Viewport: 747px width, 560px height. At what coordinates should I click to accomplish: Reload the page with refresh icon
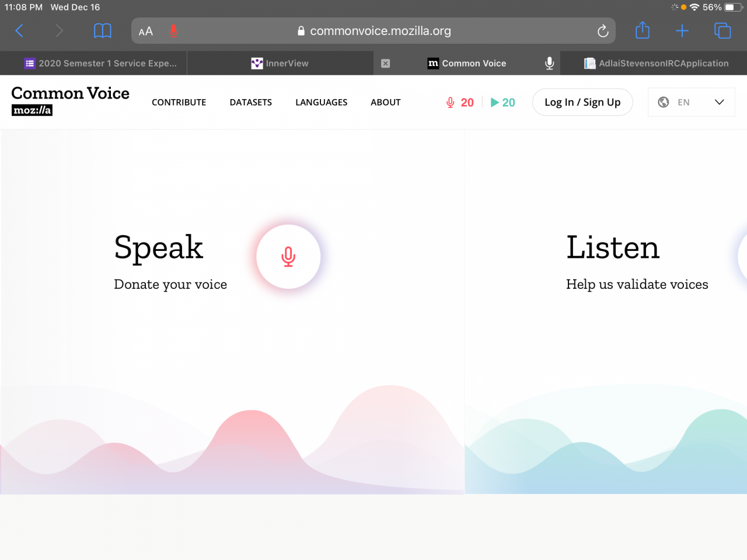pyautogui.click(x=603, y=31)
